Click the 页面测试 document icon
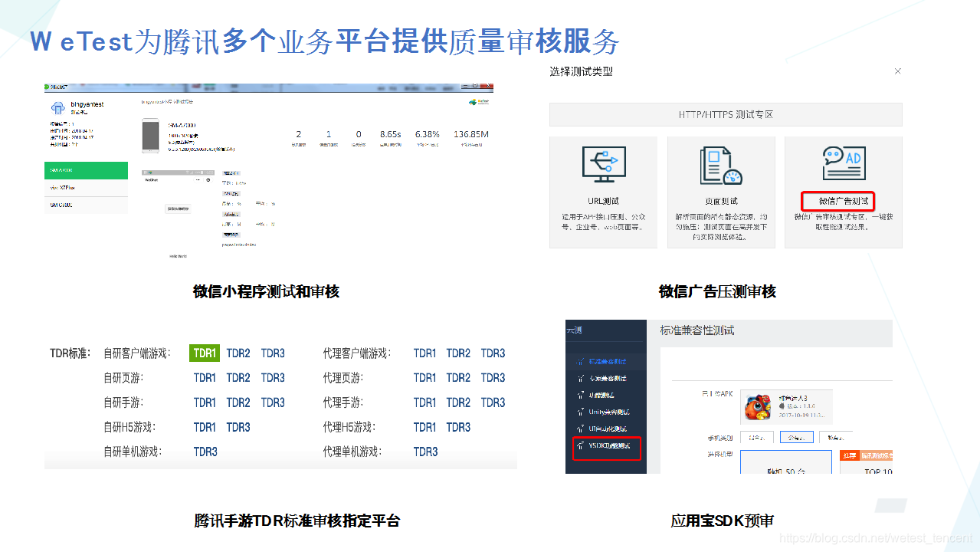 721,163
